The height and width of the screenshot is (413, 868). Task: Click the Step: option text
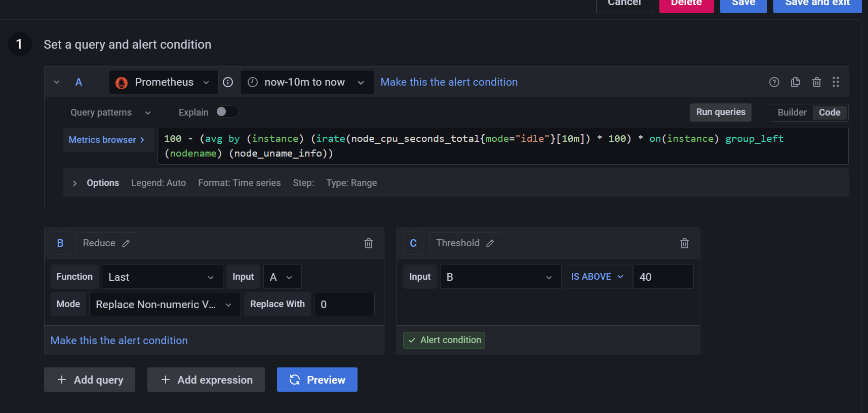[303, 183]
